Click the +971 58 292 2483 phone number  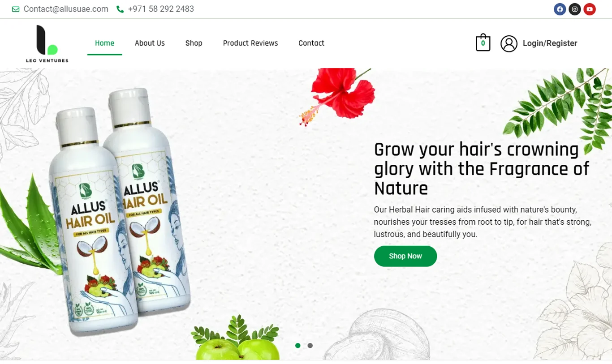point(161,9)
